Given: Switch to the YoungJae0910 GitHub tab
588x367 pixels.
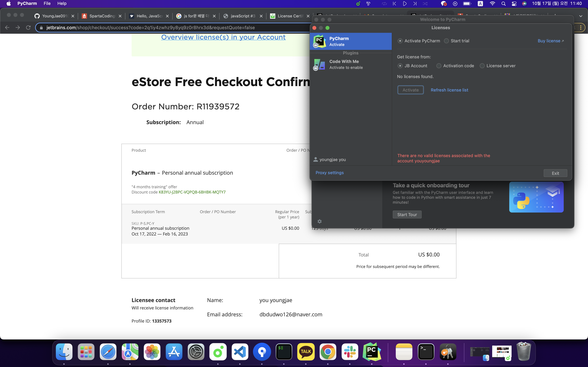Looking at the screenshot, I should click(54, 16).
